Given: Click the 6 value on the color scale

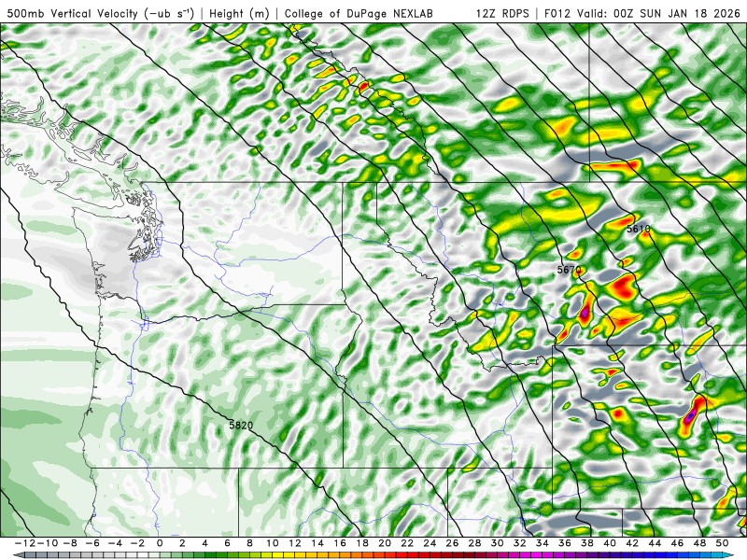Looking at the screenshot, I should [x=227, y=543].
